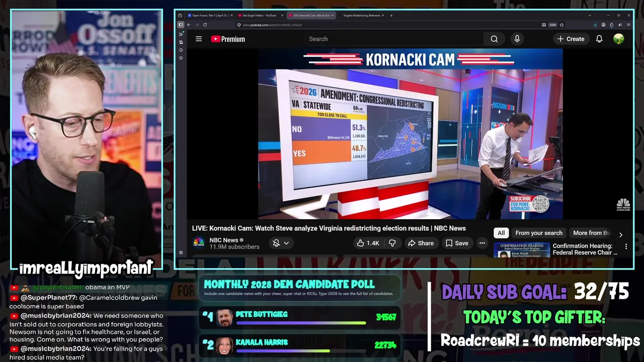Bookmark this page with the star
This screenshot has height=362, width=644.
click(x=561, y=25)
